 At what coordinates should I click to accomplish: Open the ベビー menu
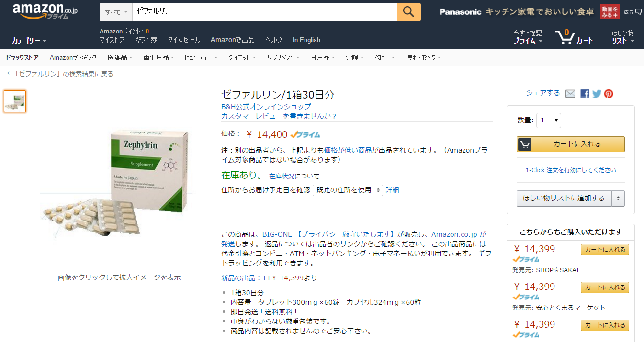click(x=384, y=57)
